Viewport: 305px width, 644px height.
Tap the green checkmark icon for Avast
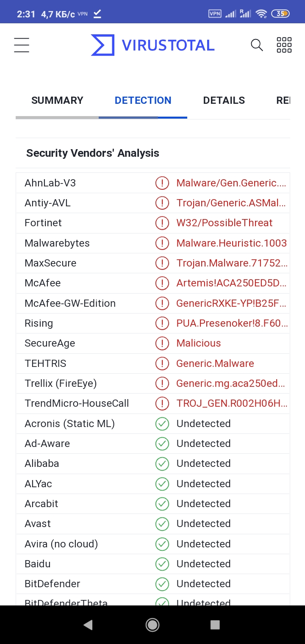click(x=162, y=524)
